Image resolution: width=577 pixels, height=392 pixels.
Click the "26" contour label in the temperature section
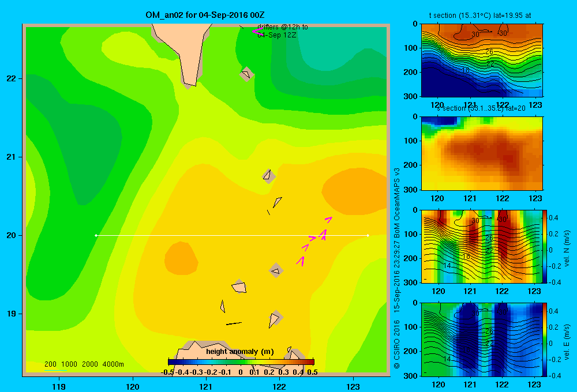(489, 52)
